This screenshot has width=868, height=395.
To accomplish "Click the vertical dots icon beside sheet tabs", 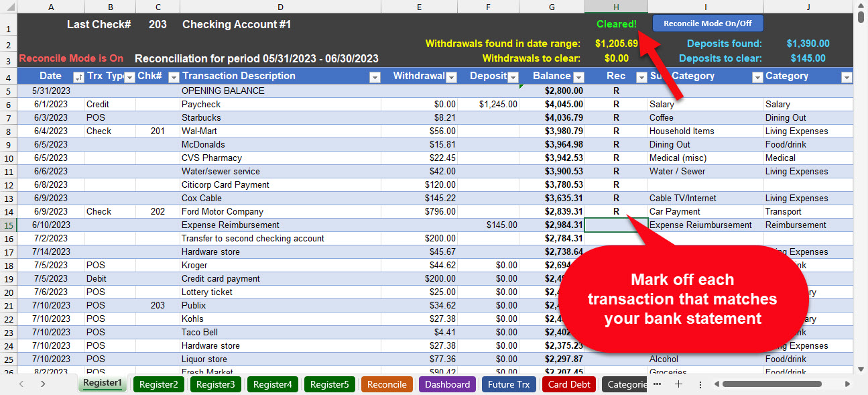I will coord(699,384).
